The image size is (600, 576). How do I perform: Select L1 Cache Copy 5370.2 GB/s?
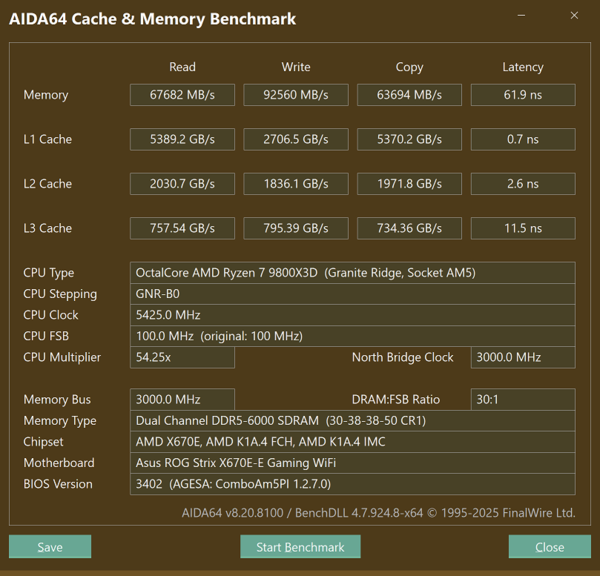[x=409, y=139]
